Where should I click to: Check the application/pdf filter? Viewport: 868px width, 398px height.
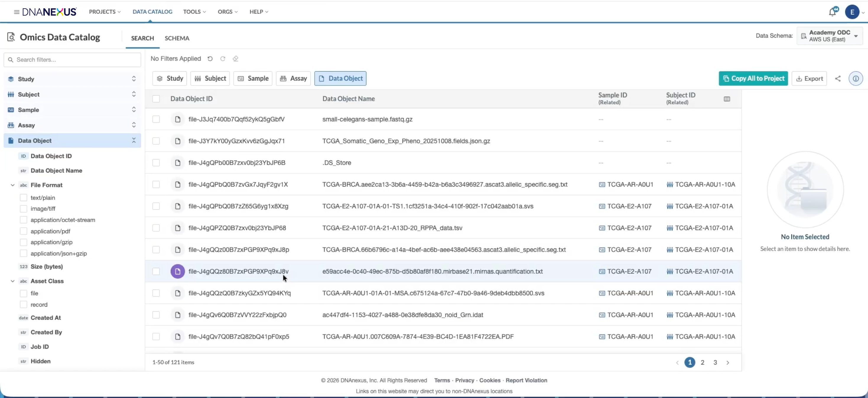click(x=24, y=232)
